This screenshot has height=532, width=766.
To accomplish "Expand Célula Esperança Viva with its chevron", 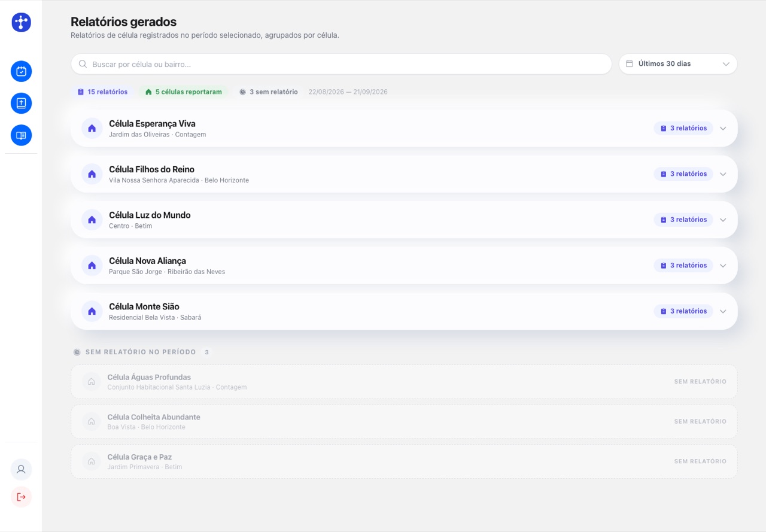I will [x=723, y=128].
